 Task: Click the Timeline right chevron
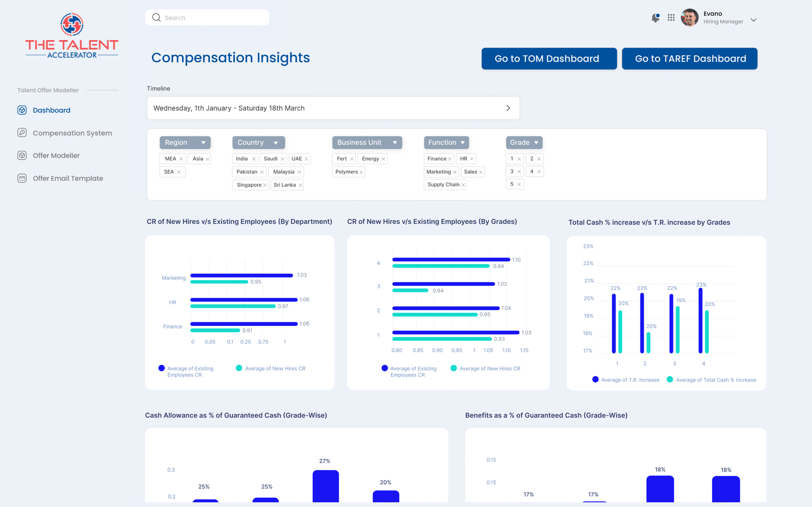508,108
